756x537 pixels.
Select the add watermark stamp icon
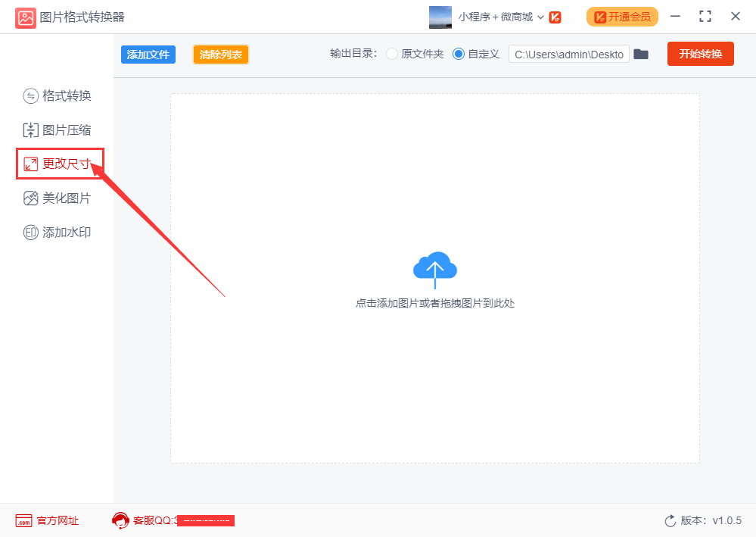[30, 233]
